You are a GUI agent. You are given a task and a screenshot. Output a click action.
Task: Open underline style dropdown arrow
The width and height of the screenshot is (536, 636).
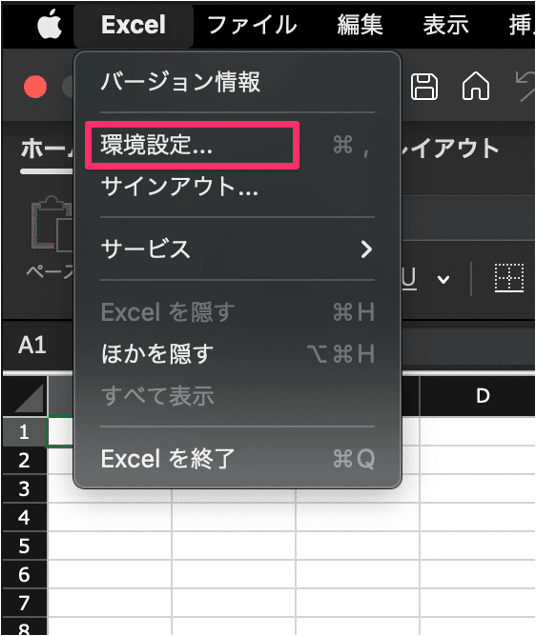[x=443, y=279]
